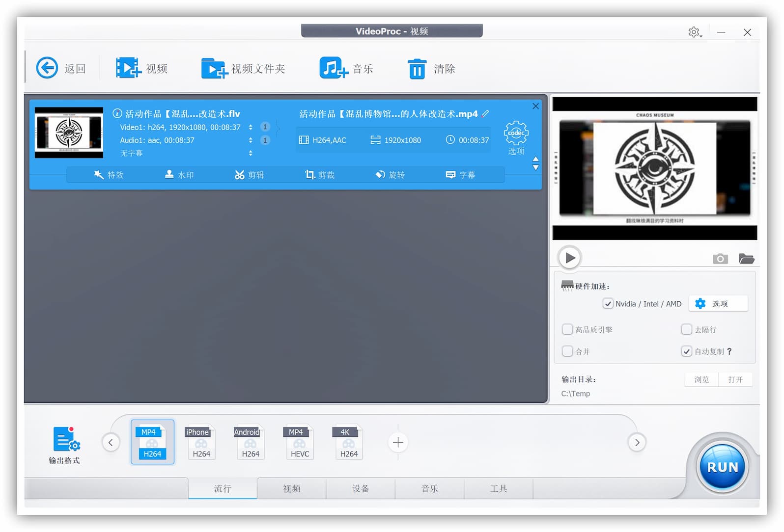Expand the 无字幕 subtitle selector arrows
The width and height of the screenshot is (784, 532).
click(251, 153)
